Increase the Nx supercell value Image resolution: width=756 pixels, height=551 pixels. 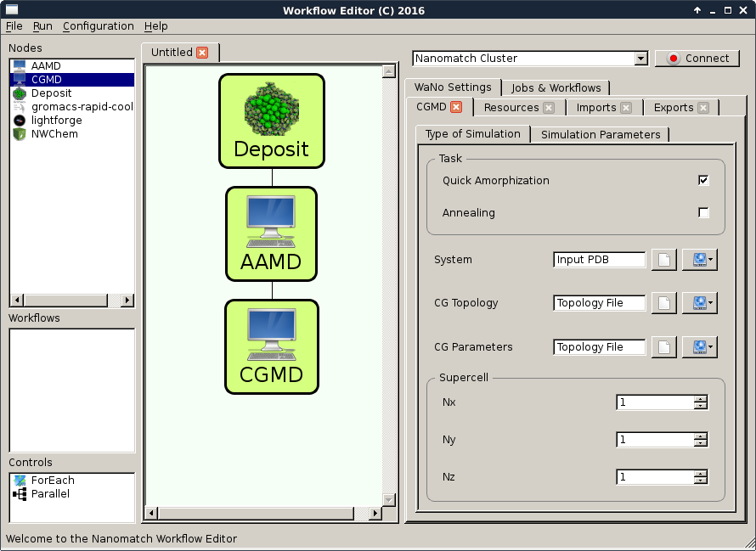700,398
